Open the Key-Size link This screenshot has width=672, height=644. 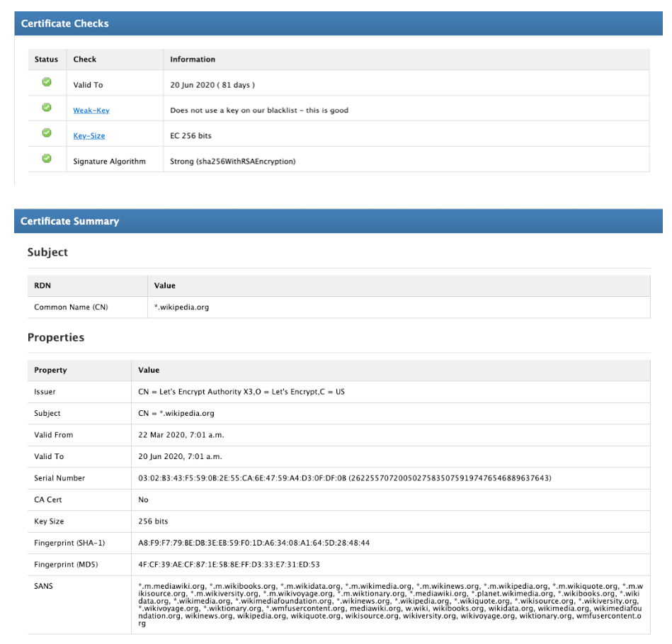click(x=89, y=135)
